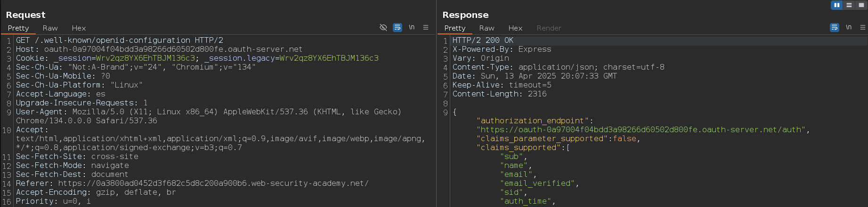The image size is (868, 207).
Task: Toggle request line wrap icon
Action: coord(397,28)
